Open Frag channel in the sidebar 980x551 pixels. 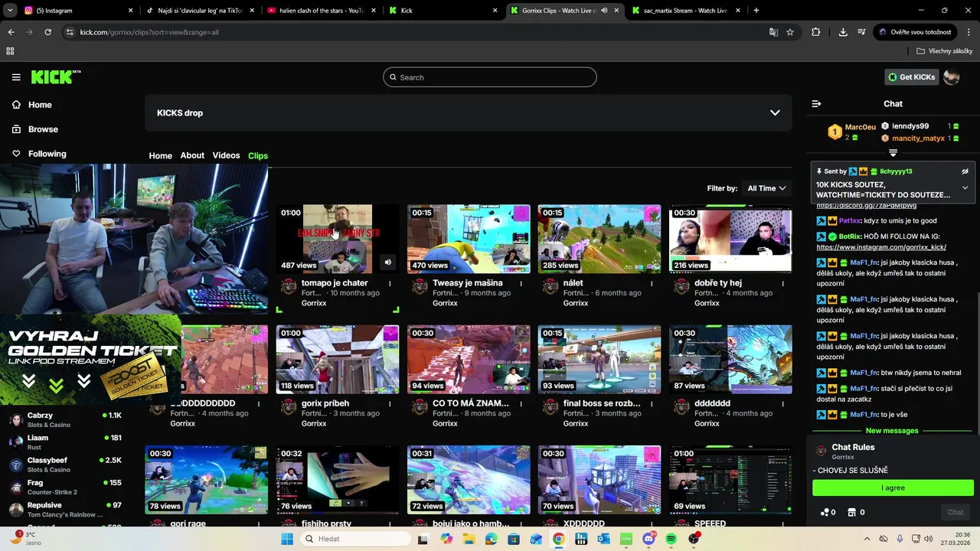[65, 487]
